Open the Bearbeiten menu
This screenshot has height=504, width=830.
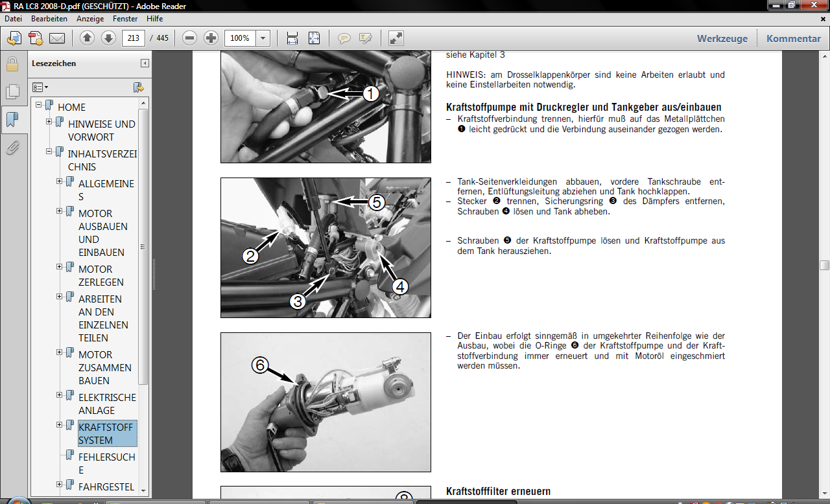(x=49, y=19)
